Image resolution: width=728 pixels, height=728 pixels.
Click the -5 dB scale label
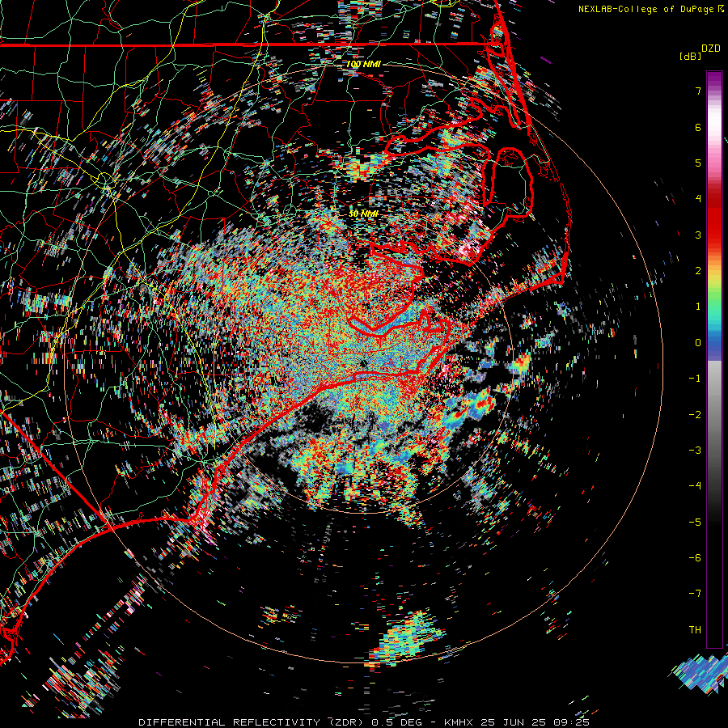pyautogui.click(x=695, y=523)
